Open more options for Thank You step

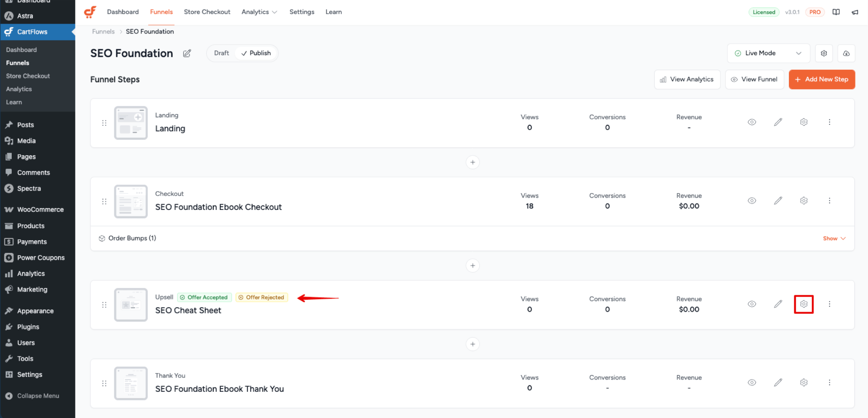(x=830, y=383)
